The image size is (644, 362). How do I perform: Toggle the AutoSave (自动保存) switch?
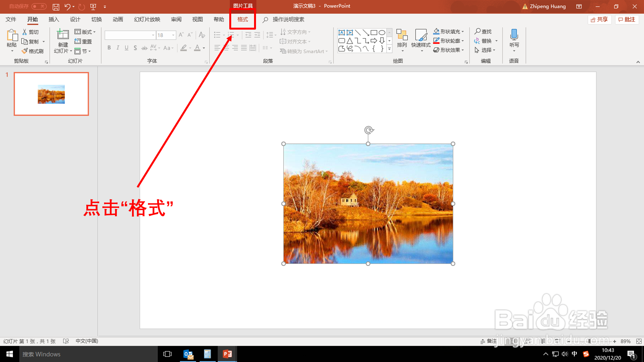pos(39,6)
